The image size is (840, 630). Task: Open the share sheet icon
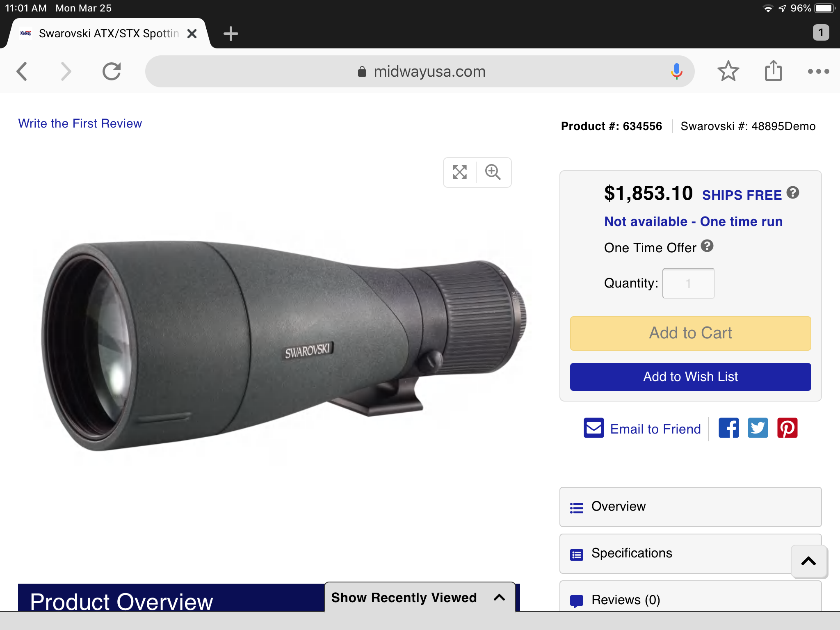pyautogui.click(x=773, y=71)
